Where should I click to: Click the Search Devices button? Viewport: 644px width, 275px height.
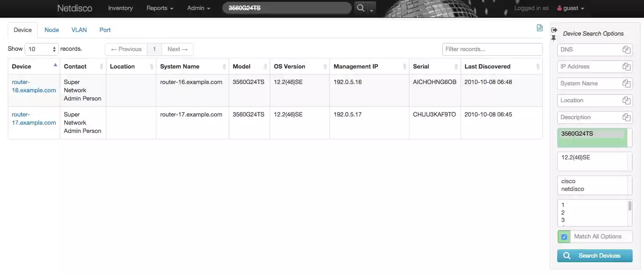pos(594,255)
